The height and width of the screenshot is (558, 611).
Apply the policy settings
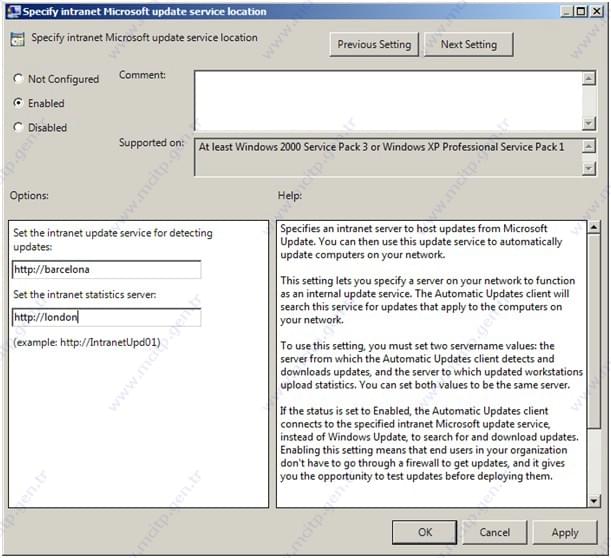565,532
